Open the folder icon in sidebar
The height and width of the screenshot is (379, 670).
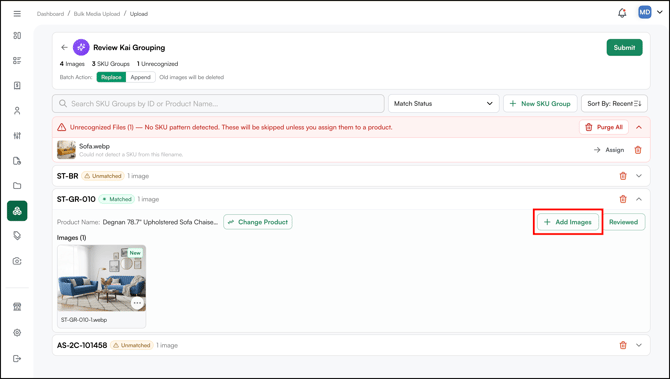(17, 185)
